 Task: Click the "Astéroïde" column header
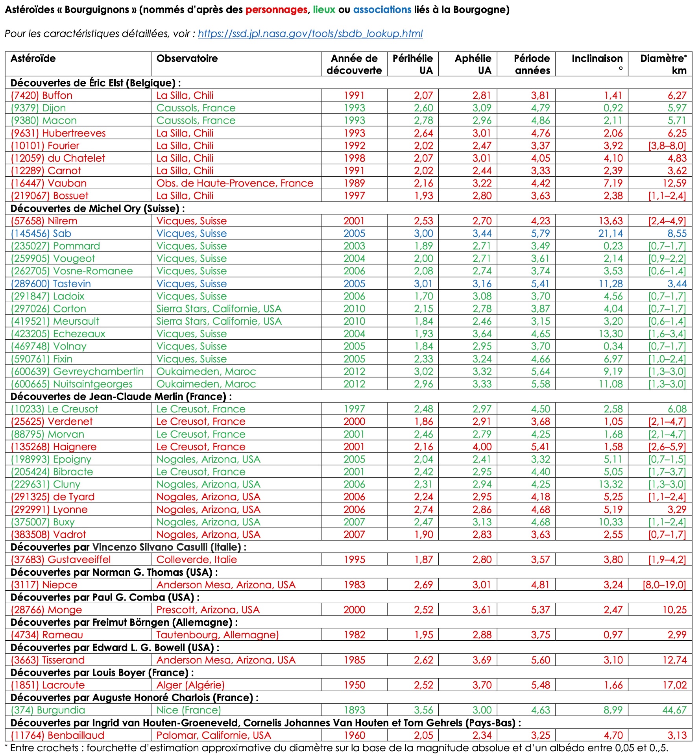(33, 59)
